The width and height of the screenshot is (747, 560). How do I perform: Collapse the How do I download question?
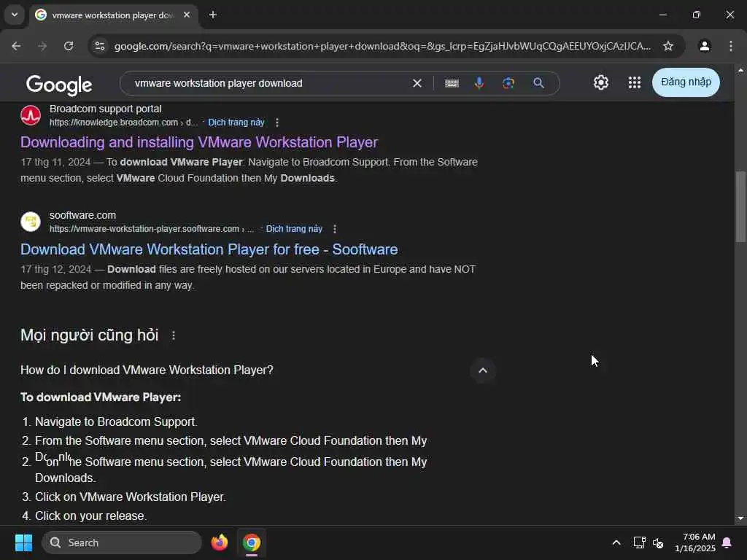tap(483, 370)
